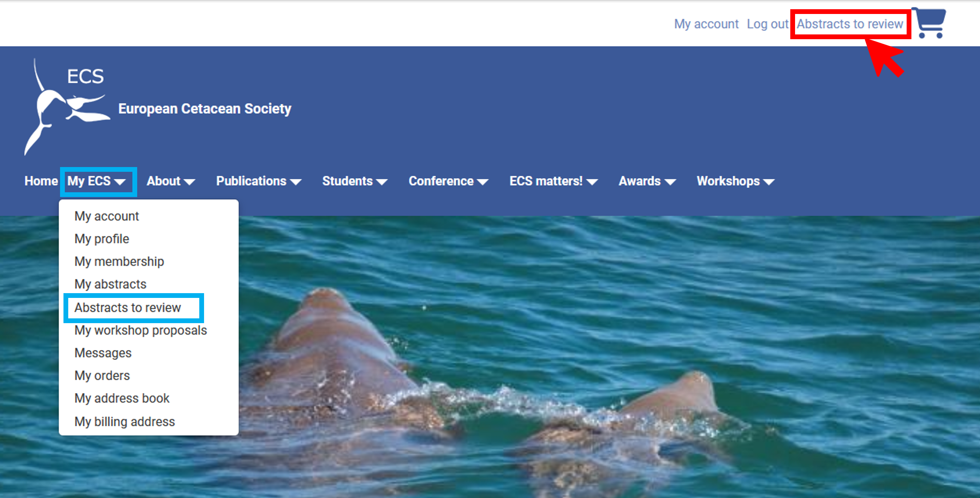The image size is (980, 498).
Task: Click My account link in header
Action: coord(706,24)
